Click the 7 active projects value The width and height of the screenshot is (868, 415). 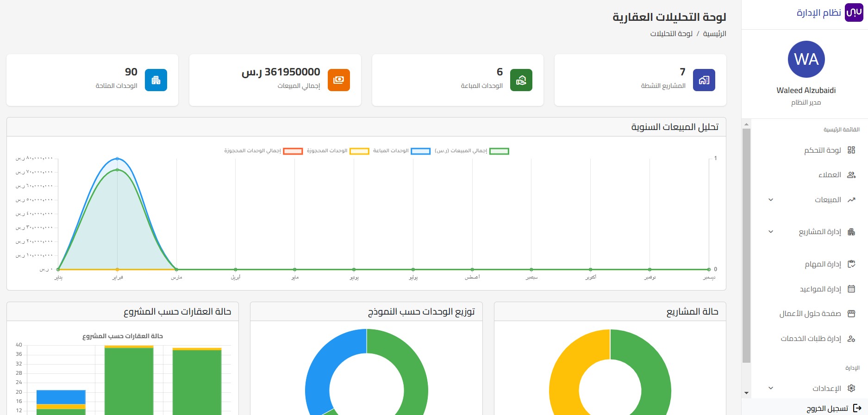[682, 72]
